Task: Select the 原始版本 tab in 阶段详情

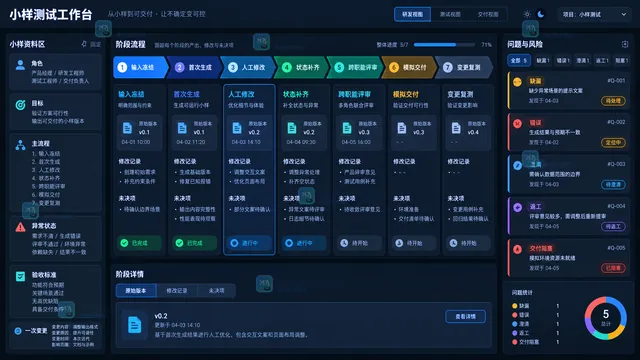Action: click(x=136, y=291)
